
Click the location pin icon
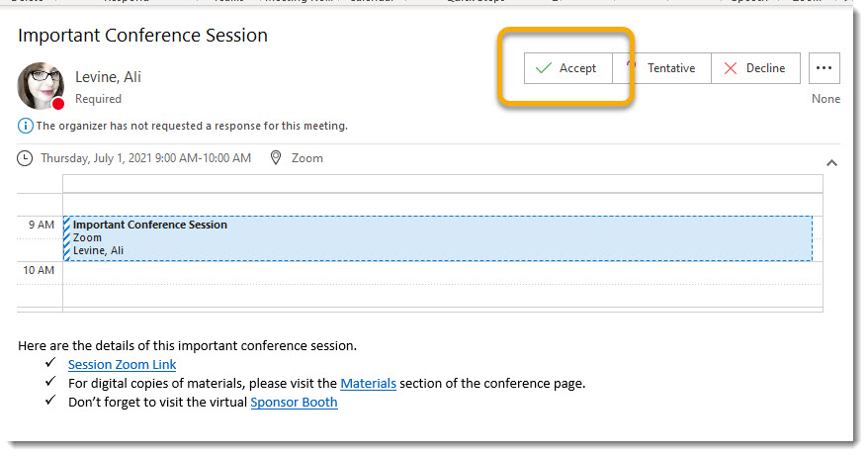(x=275, y=158)
